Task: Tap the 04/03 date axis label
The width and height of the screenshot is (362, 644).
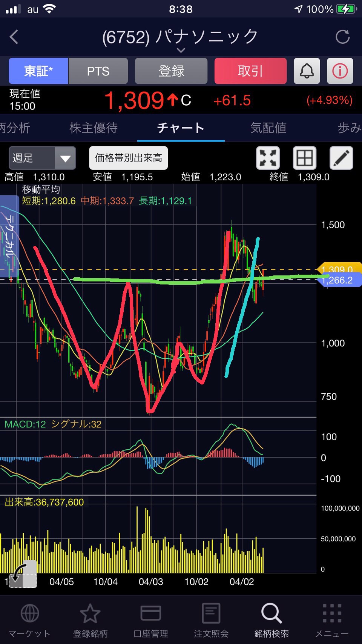Action: pyautogui.click(x=151, y=582)
